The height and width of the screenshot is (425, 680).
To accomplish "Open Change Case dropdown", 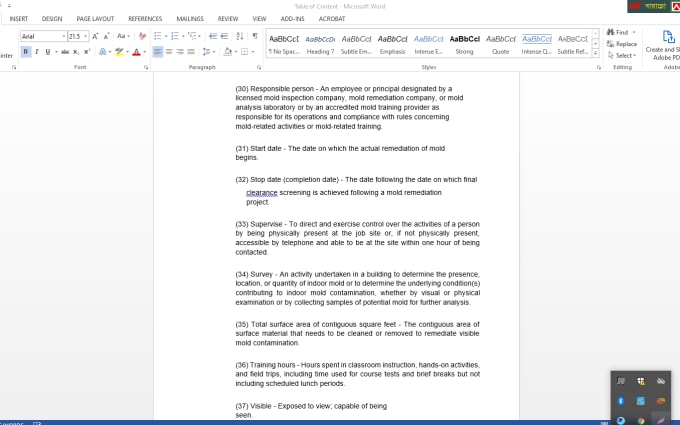I will point(123,36).
